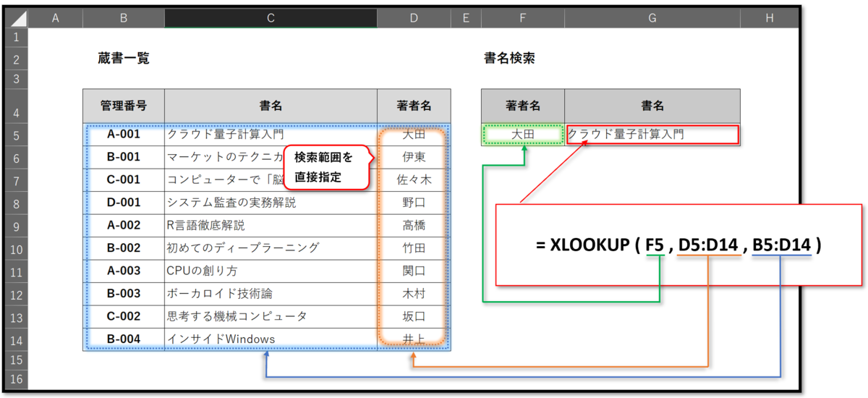Viewport: 868px width, 398px height.
Task: Select column D header
Action: [414, 18]
